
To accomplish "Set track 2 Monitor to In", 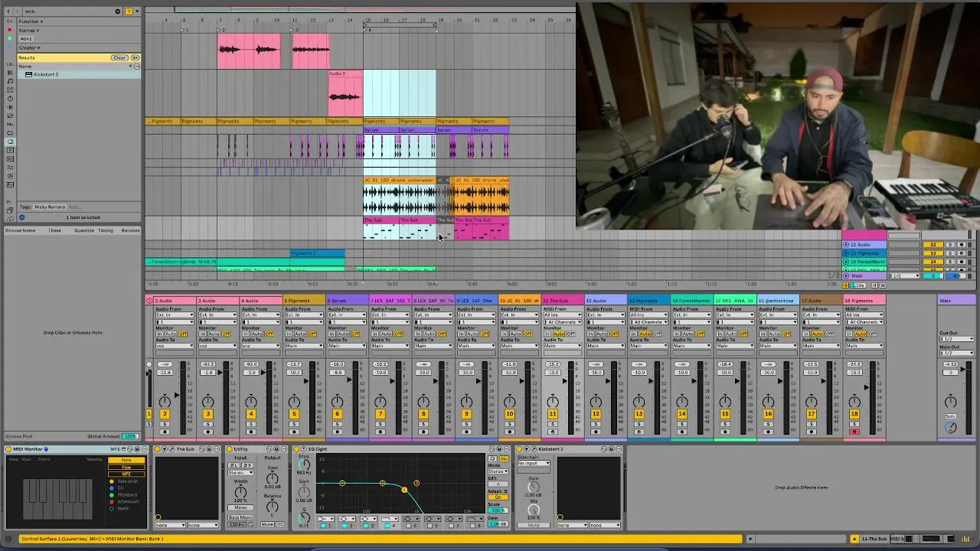I will (159, 334).
